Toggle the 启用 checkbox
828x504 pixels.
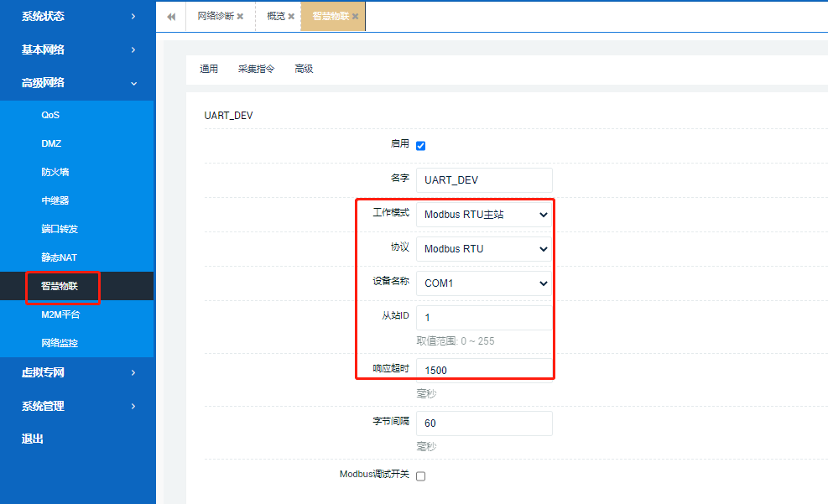point(421,145)
